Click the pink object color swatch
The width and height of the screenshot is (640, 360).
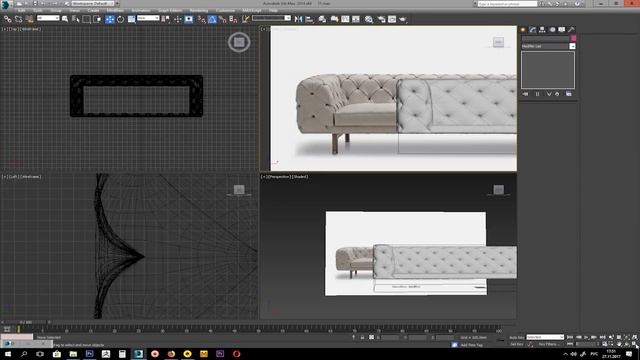573,38
